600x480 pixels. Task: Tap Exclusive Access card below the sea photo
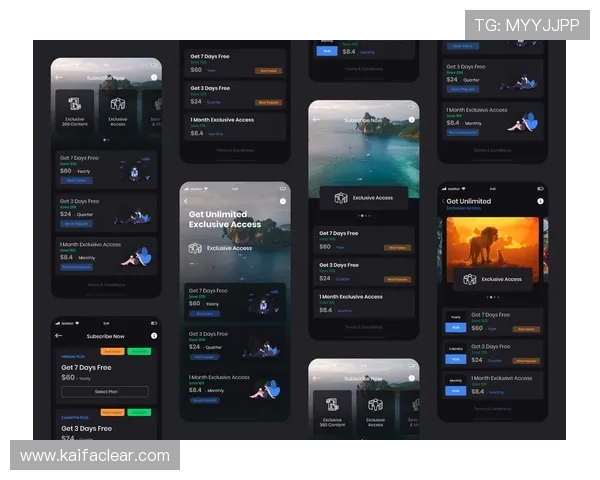364,198
